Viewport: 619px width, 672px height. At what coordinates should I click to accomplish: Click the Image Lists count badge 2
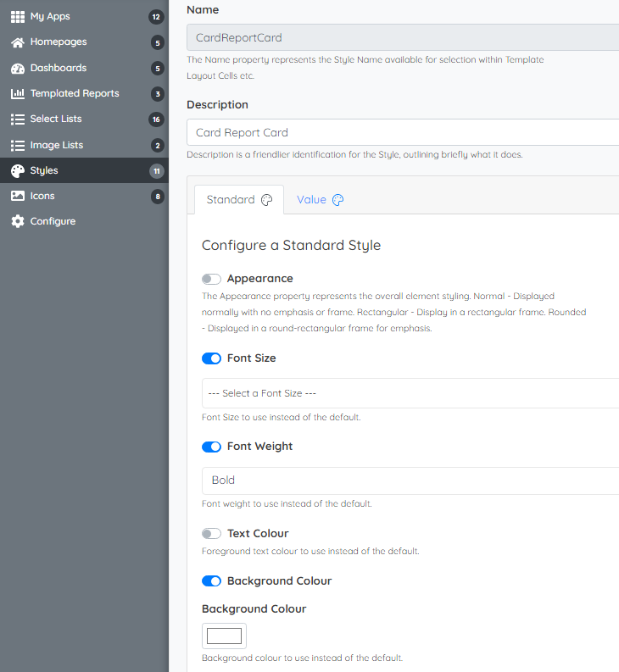coord(158,146)
